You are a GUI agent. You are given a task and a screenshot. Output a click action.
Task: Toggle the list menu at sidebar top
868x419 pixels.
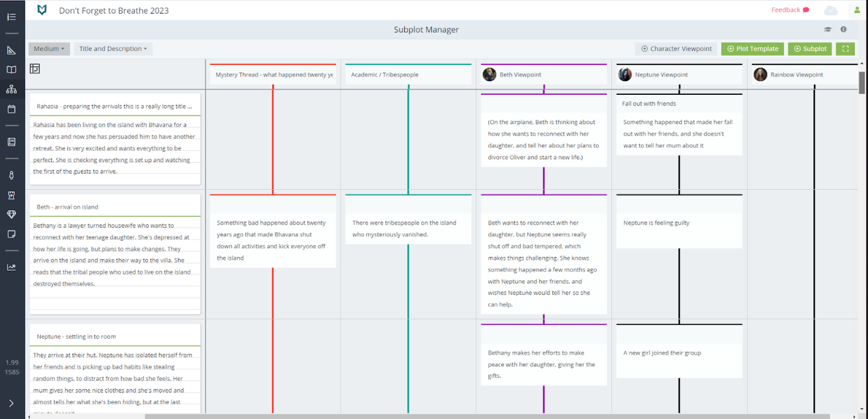[x=11, y=17]
